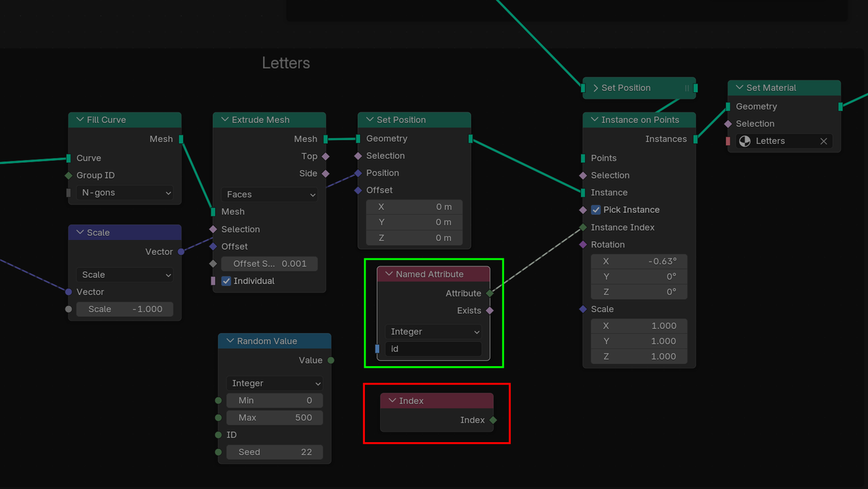The width and height of the screenshot is (868, 489).
Task: Select the Letters material field
Action: coord(784,141)
